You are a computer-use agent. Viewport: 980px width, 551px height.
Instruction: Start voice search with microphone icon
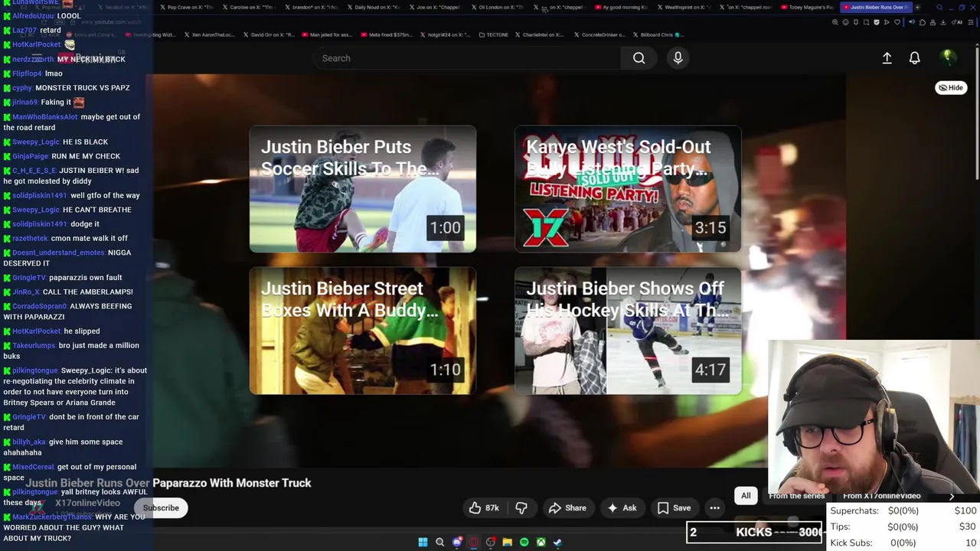678,58
